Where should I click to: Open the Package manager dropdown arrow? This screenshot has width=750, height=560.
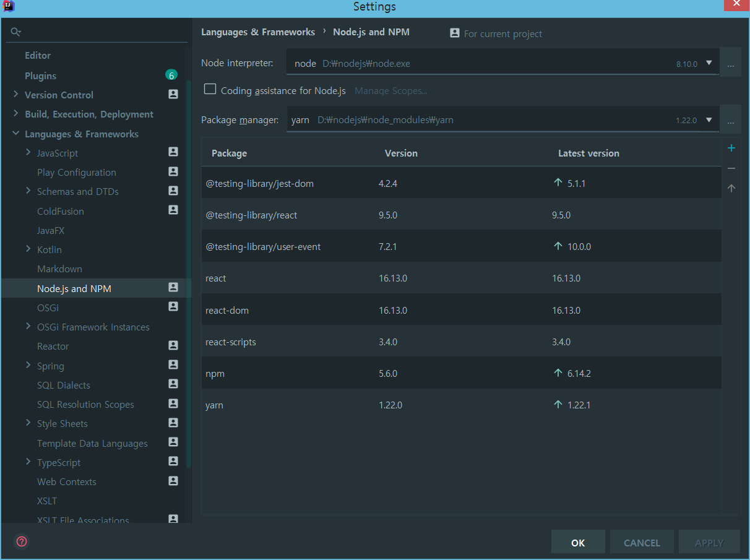coord(709,120)
